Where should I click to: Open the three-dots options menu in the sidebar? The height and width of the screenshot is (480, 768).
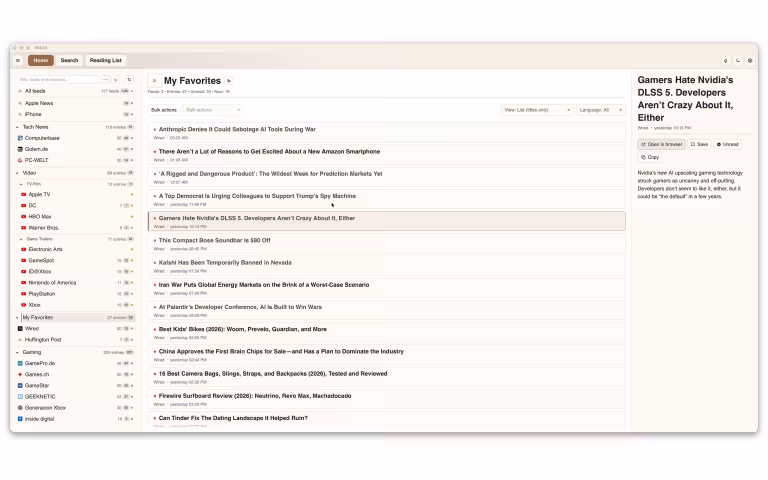pyautogui.click(x=106, y=79)
